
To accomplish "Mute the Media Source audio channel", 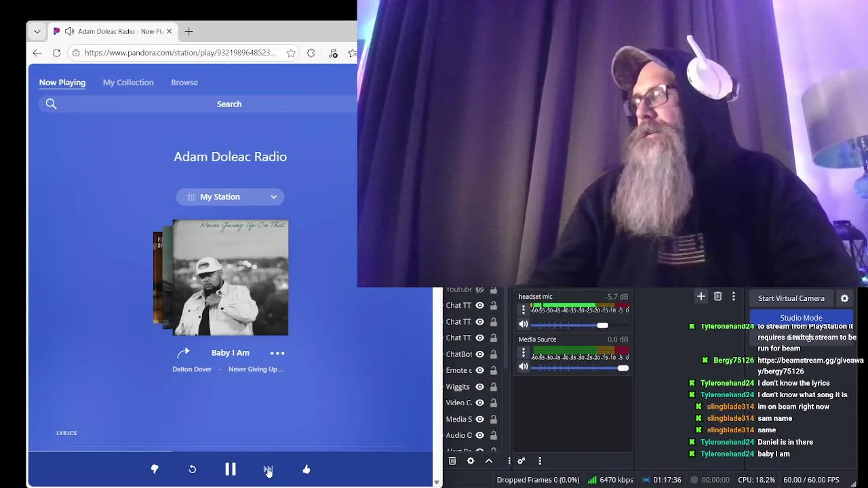I will click(x=524, y=367).
